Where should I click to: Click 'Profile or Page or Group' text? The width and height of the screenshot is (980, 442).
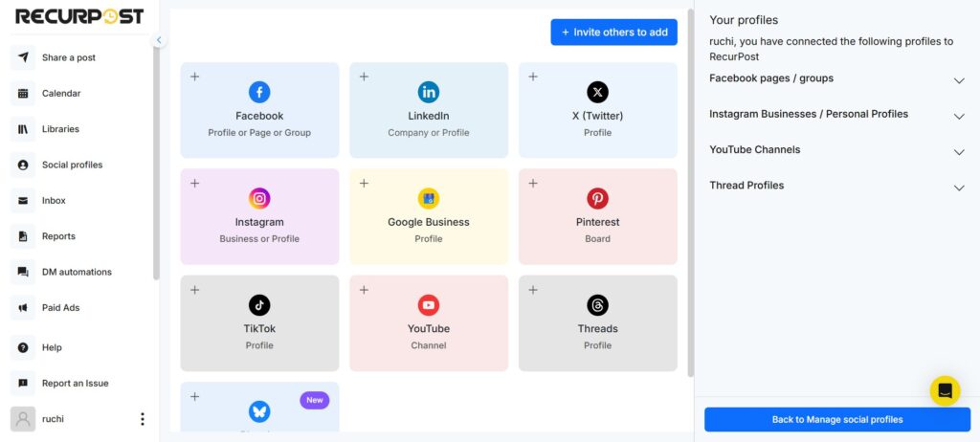pos(259,133)
